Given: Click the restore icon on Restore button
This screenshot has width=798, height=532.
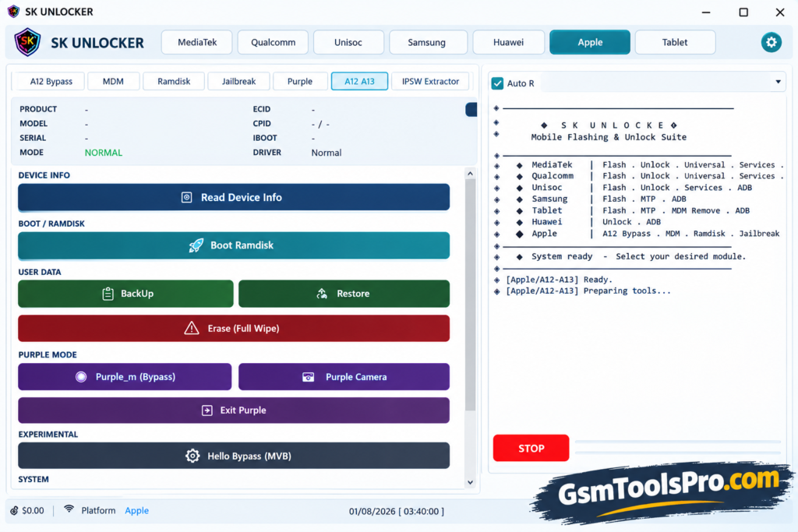Looking at the screenshot, I should (x=322, y=294).
